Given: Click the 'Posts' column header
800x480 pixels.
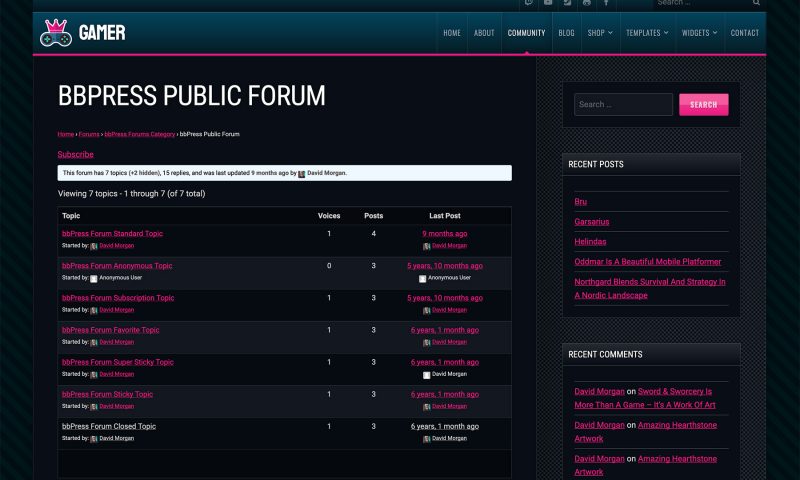Looking at the screenshot, I should click(373, 216).
